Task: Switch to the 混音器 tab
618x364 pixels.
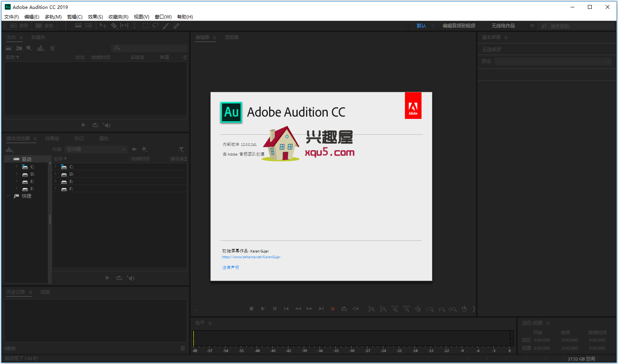Action: click(232, 37)
